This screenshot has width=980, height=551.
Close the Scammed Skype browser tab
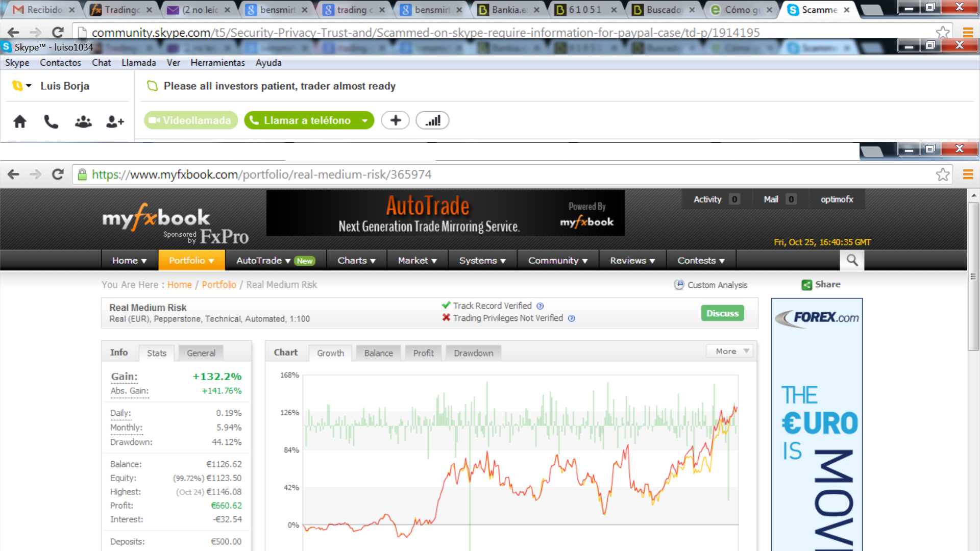pyautogui.click(x=846, y=10)
